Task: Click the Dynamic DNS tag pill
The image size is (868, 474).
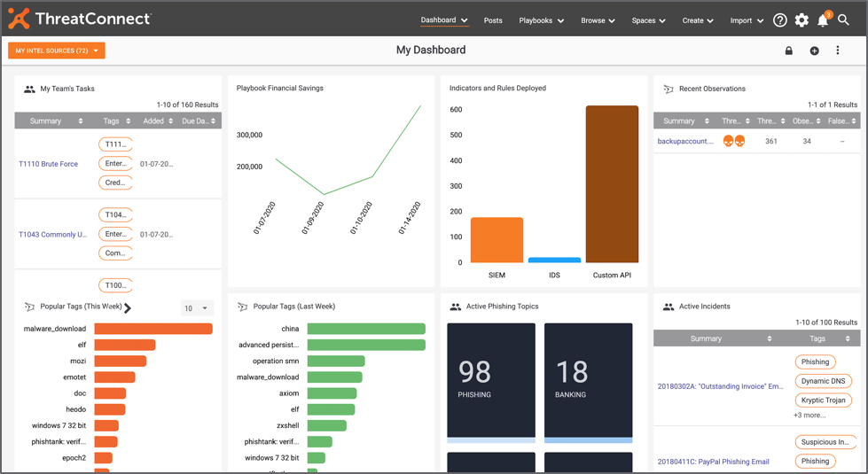Action: point(823,381)
